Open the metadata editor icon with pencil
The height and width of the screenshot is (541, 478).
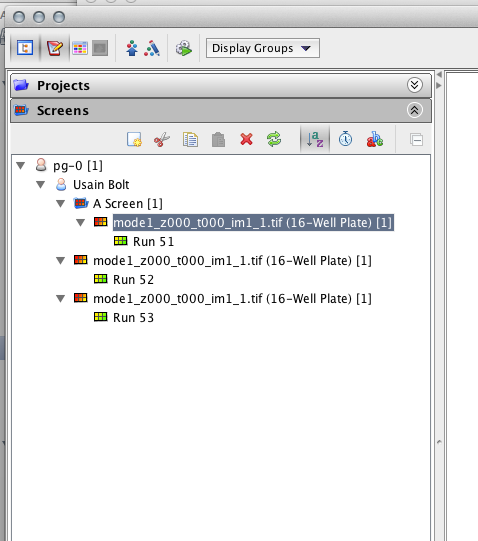[x=55, y=48]
